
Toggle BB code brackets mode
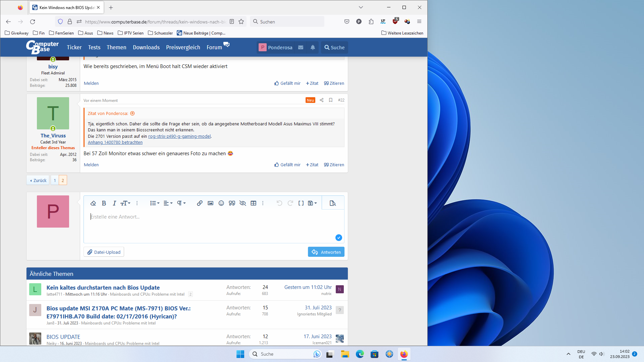pos(301,203)
